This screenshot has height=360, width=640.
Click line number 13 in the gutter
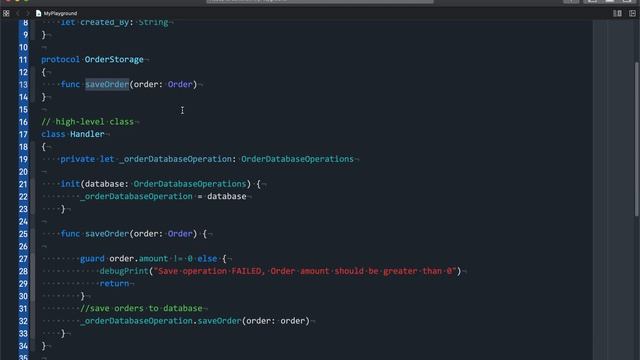click(x=23, y=84)
